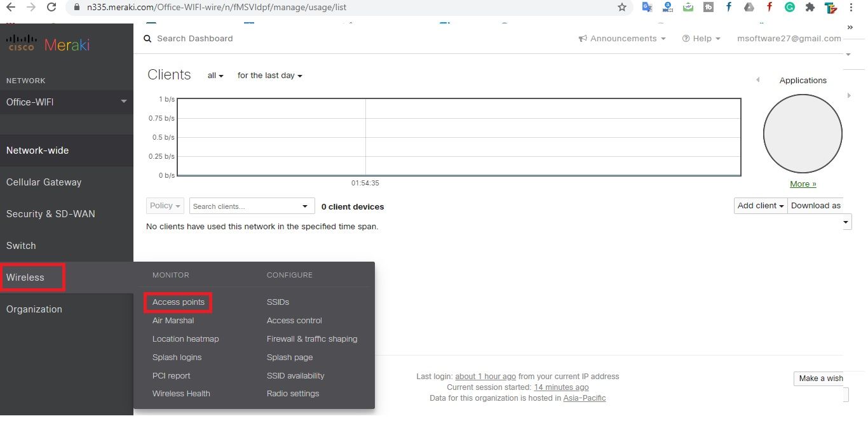Expand the Add client dropdown
The image size is (868, 442).
point(761,206)
